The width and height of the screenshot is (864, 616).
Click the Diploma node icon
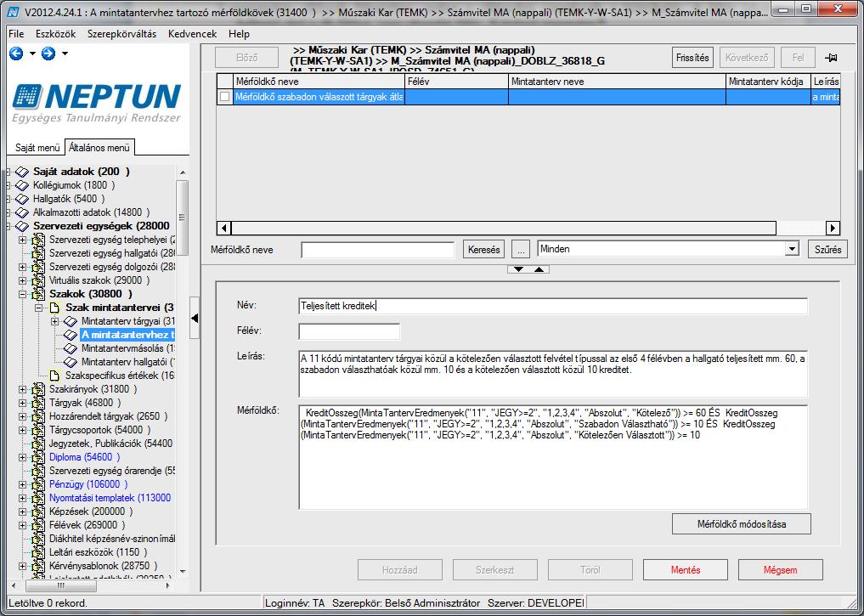[38, 457]
